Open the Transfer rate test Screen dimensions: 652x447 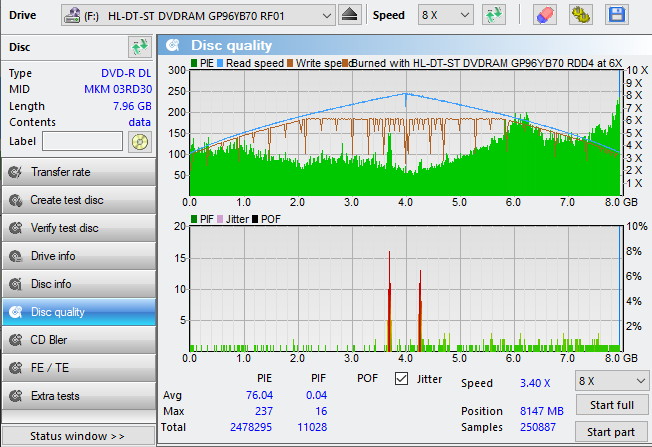point(78,172)
